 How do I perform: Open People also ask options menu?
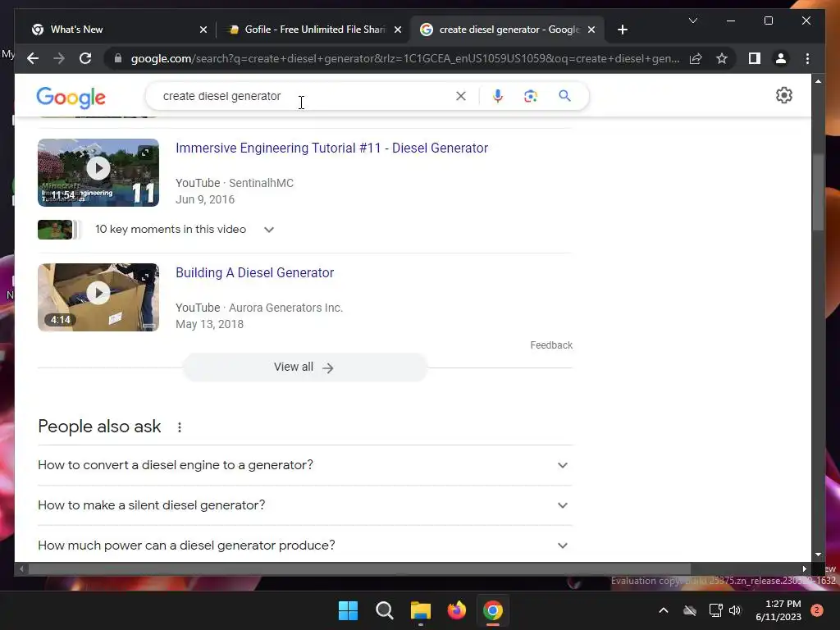point(180,427)
